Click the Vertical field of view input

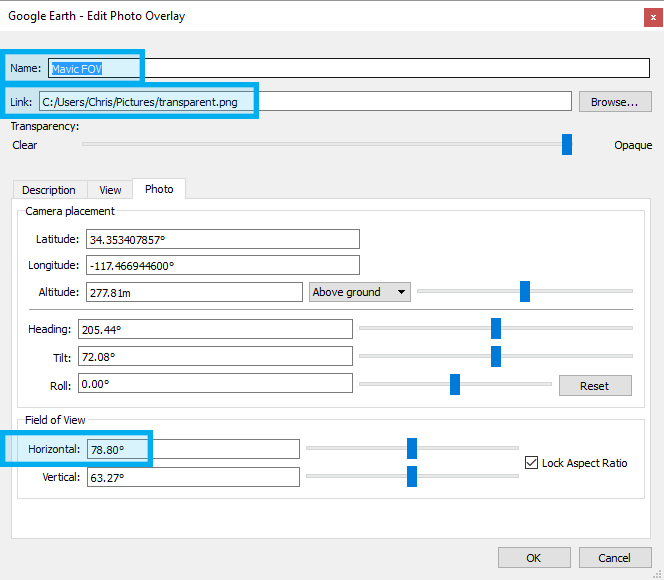[193, 477]
